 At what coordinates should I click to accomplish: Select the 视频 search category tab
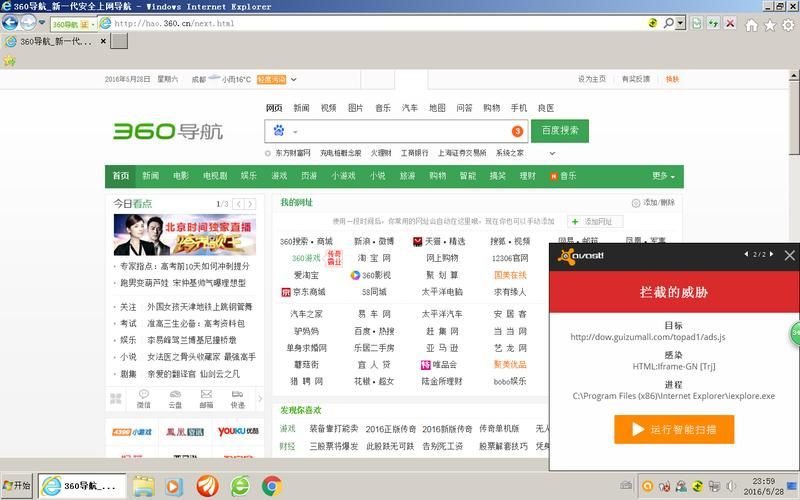pyautogui.click(x=328, y=108)
